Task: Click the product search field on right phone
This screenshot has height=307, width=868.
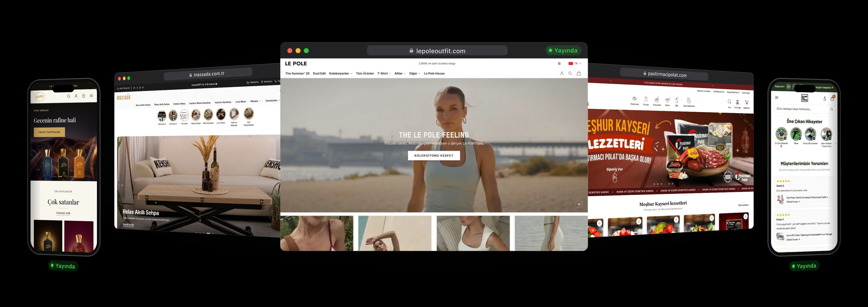Action: click(x=804, y=109)
